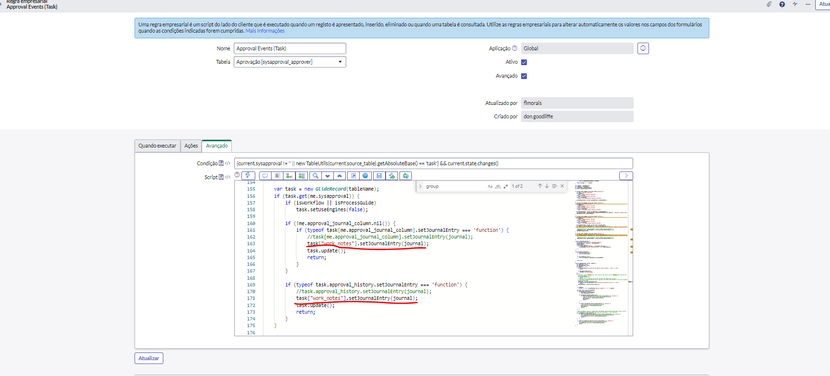Click line number 164

tap(252, 250)
